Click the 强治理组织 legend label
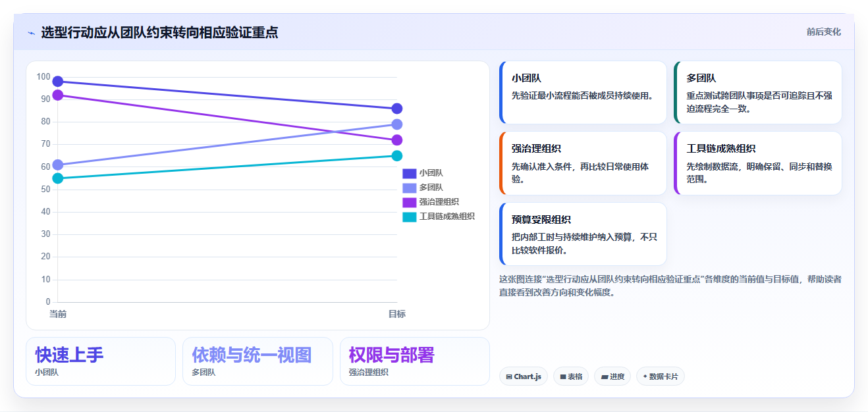Viewport: 868px width, 412px height. [439, 202]
